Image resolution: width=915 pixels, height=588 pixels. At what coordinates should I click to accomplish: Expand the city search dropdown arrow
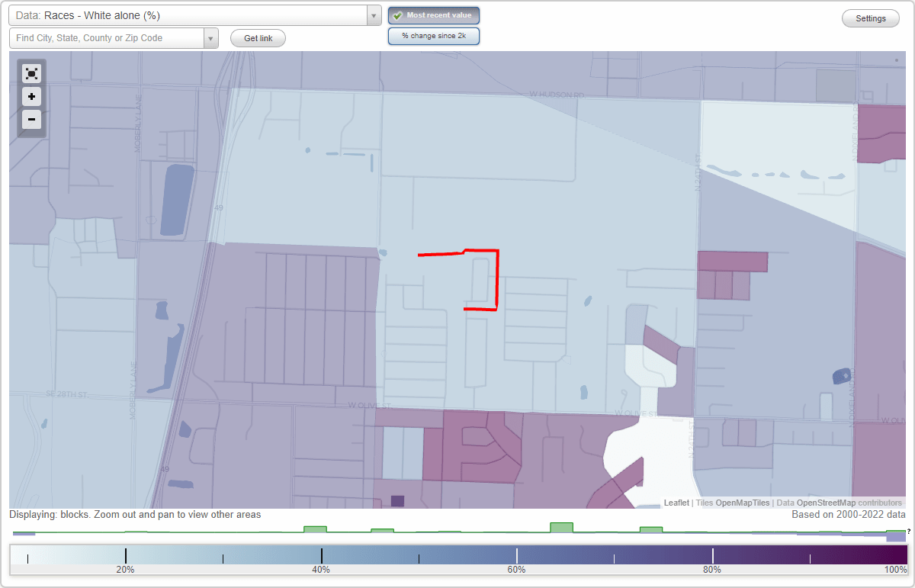(211, 38)
